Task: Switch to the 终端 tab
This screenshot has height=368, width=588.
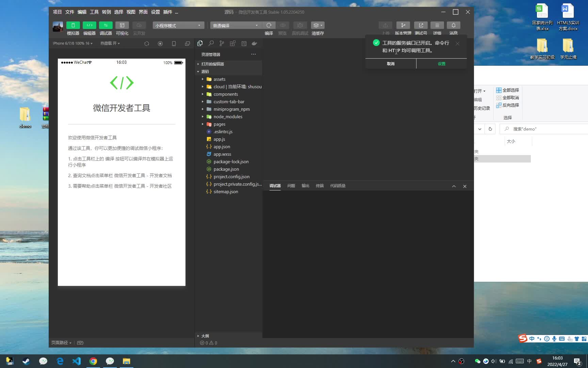Action: tap(320, 186)
